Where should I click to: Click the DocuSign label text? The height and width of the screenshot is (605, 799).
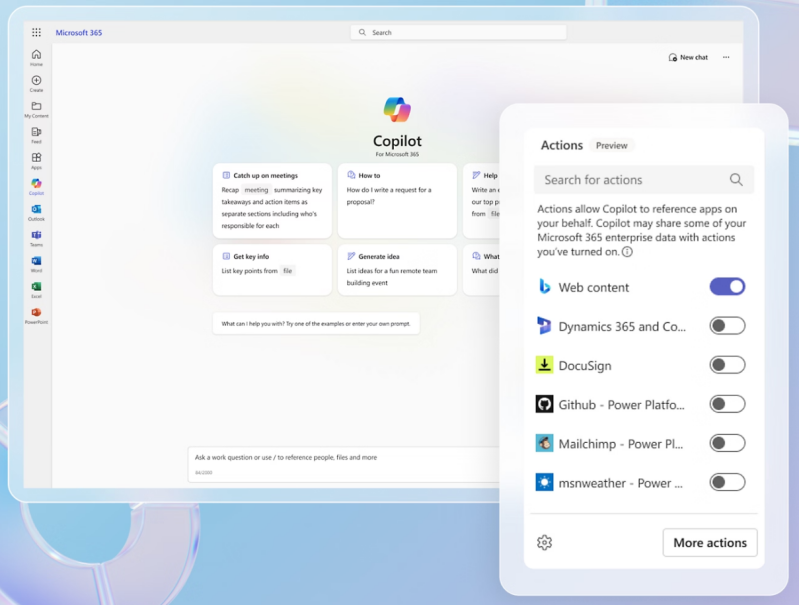click(x=585, y=365)
